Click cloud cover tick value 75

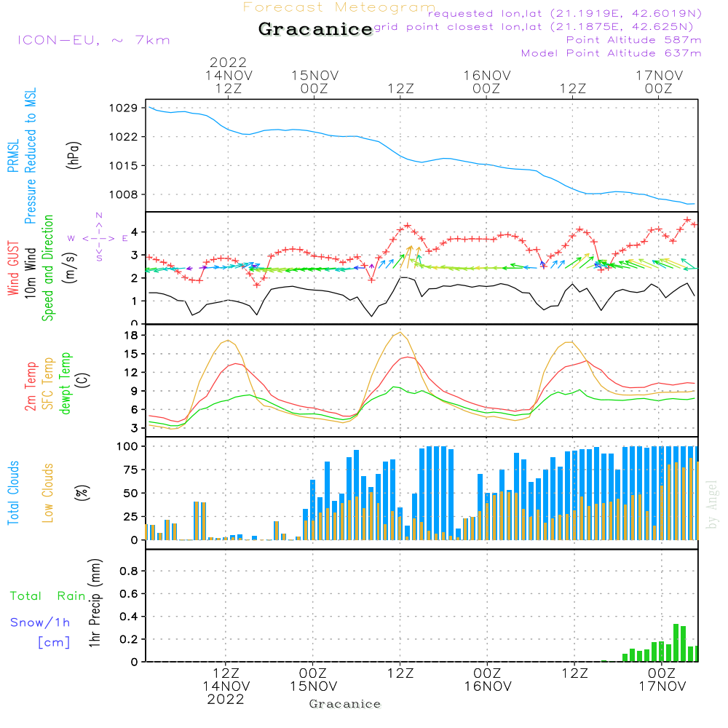pyautogui.click(x=130, y=470)
